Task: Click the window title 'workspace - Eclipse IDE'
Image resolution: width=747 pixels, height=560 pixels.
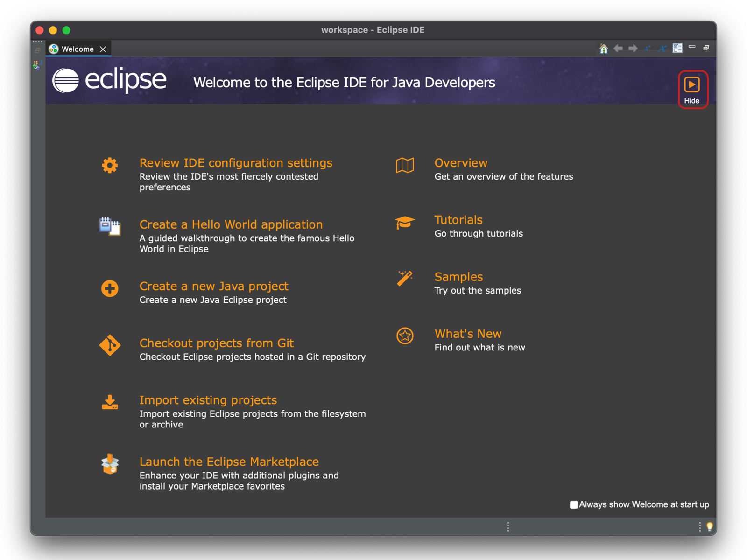Action: tap(373, 30)
